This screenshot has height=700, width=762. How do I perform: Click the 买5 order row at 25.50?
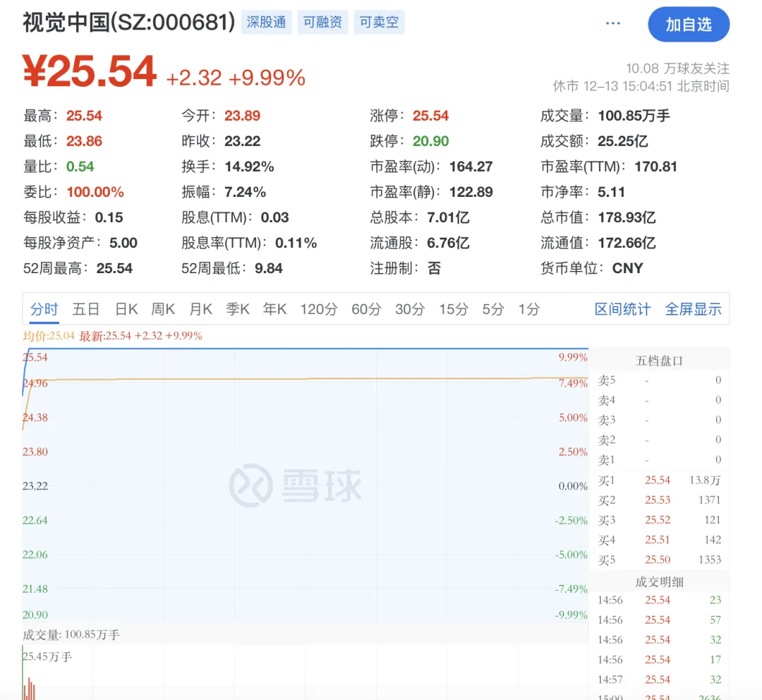(660, 560)
